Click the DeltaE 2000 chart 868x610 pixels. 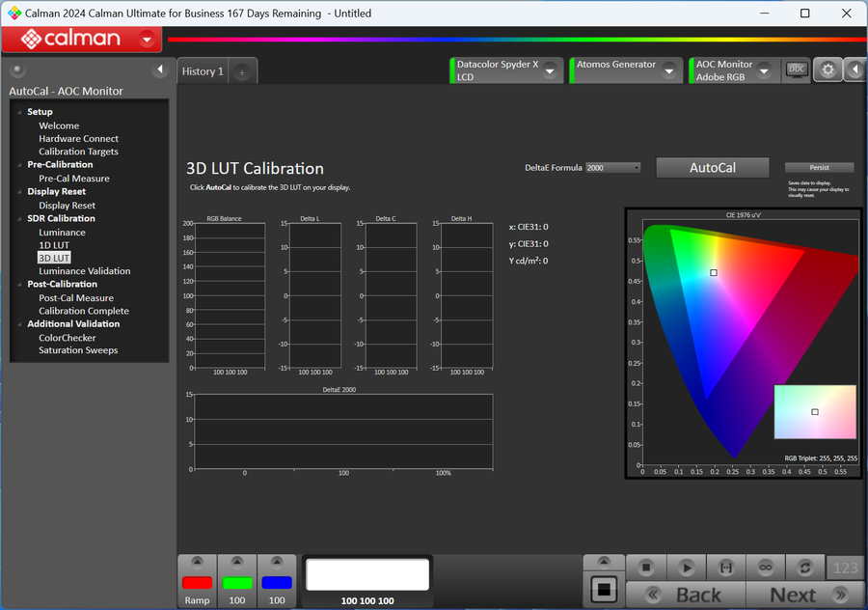click(343, 431)
